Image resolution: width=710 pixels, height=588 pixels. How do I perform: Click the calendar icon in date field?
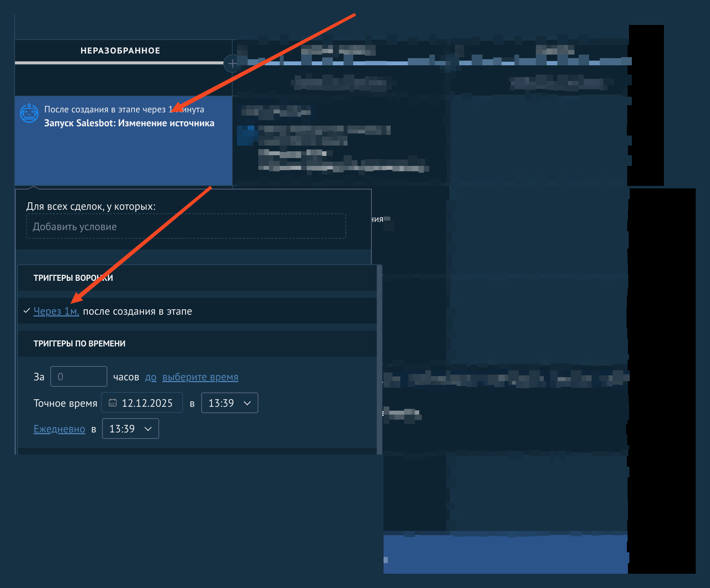pos(113,403)
